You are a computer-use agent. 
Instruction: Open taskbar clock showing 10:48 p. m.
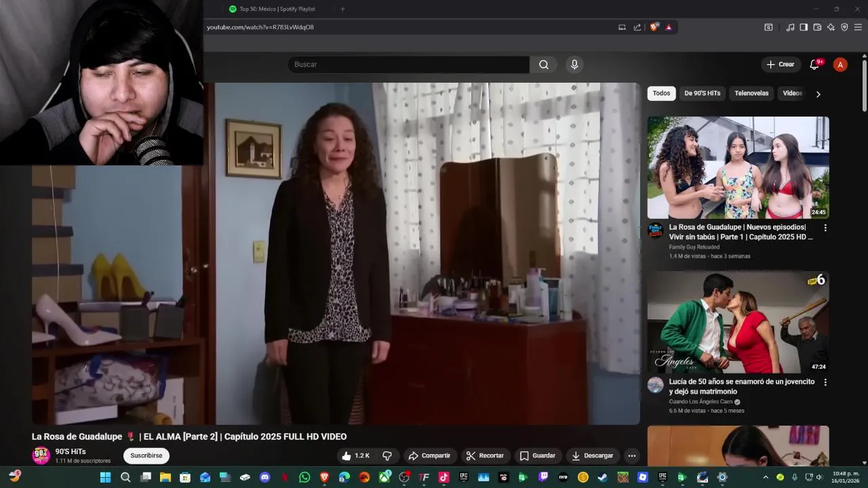846,477
